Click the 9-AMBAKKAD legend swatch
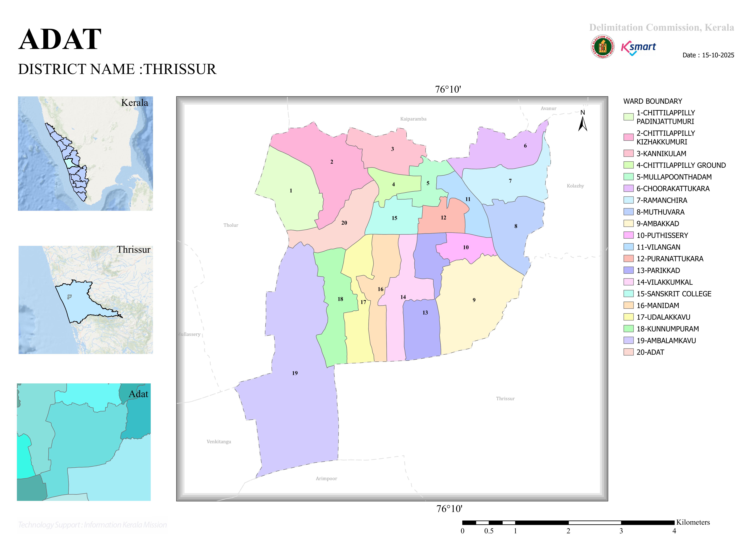756x535 pixels. point(629,223)
